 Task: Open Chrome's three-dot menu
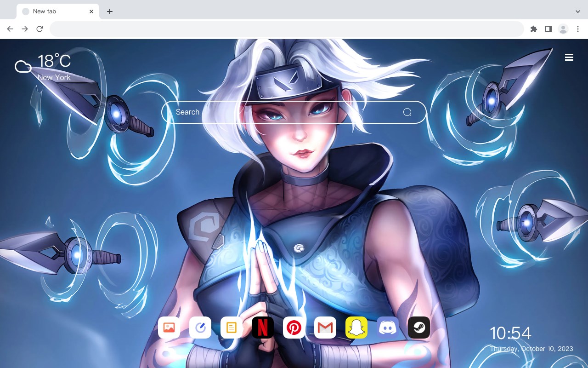(578, 29)
